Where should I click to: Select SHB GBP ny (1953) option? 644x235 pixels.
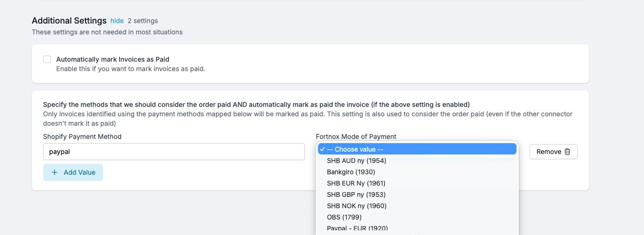click(x=356, y=194)
